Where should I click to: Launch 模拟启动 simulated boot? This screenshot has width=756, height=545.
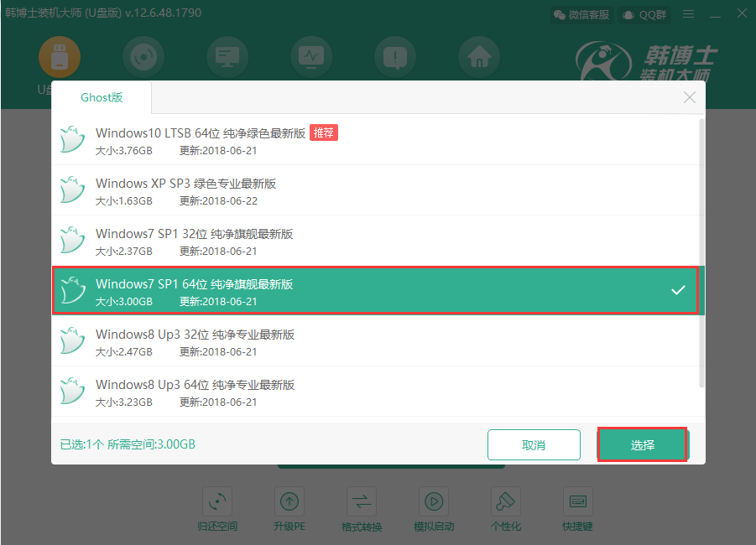[433, 501]
